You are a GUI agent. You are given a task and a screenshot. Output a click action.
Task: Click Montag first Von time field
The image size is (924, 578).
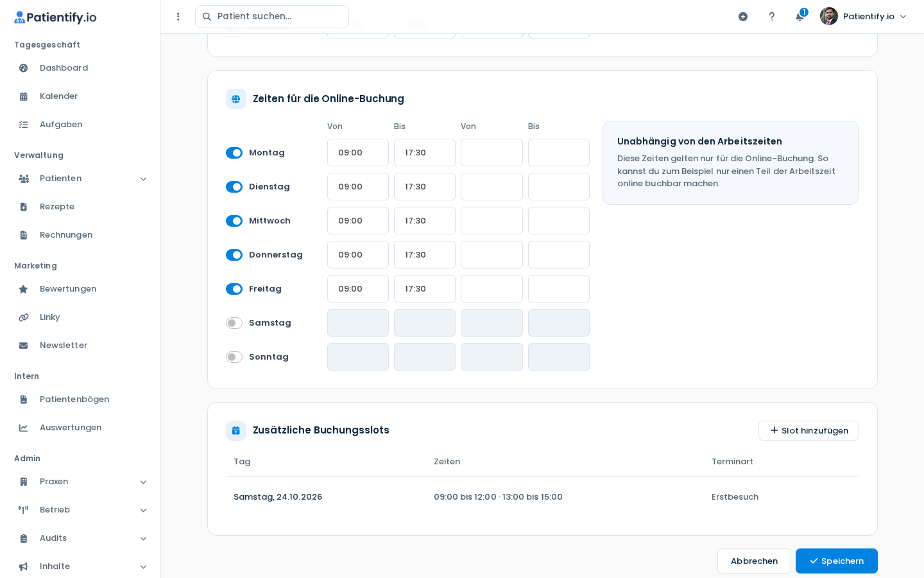click(x=358, y=153)
